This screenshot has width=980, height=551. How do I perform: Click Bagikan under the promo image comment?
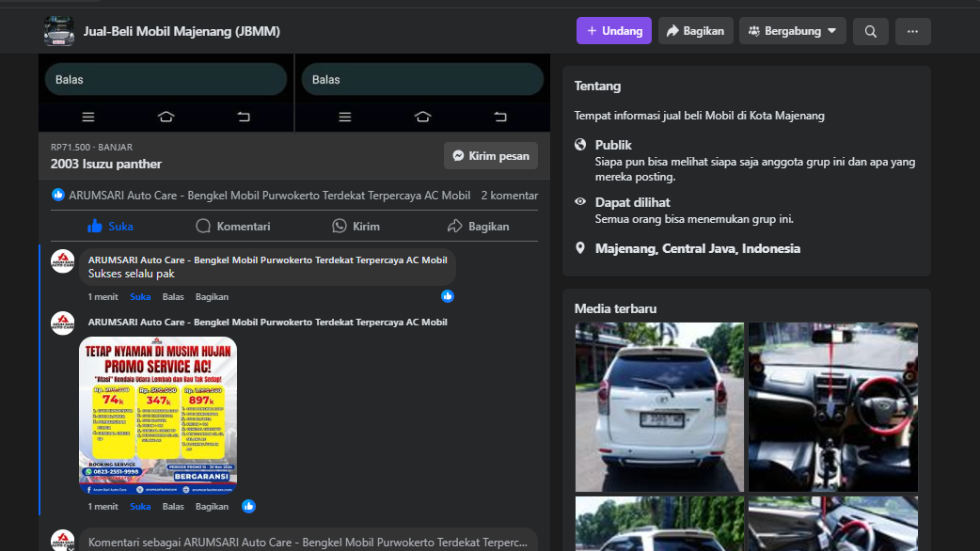coord(212,507)
